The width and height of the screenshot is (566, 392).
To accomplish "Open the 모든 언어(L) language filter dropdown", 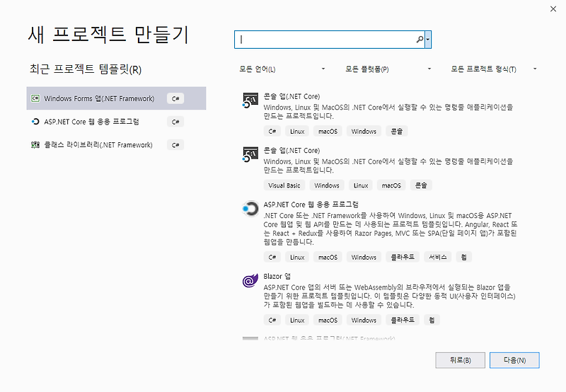I will click(282, 69).
